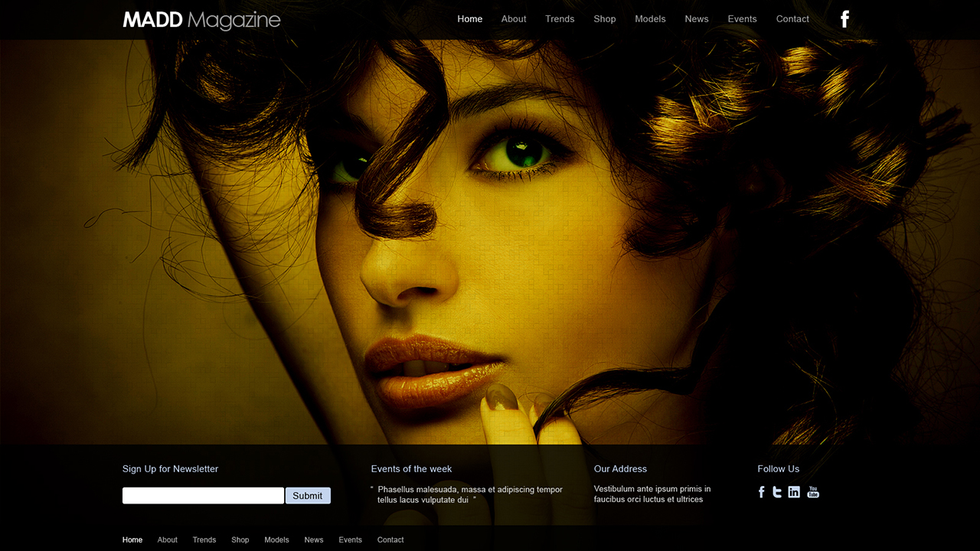The width and height of the screenshot is (980, 551).
Task: Open the Facebook icon under Follow Us
Action: [762, 492]
